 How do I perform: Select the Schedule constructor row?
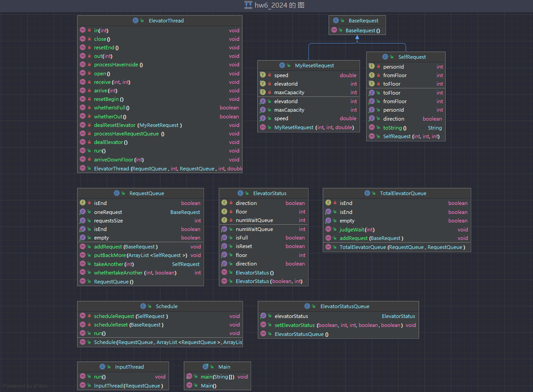click(160, 342)
